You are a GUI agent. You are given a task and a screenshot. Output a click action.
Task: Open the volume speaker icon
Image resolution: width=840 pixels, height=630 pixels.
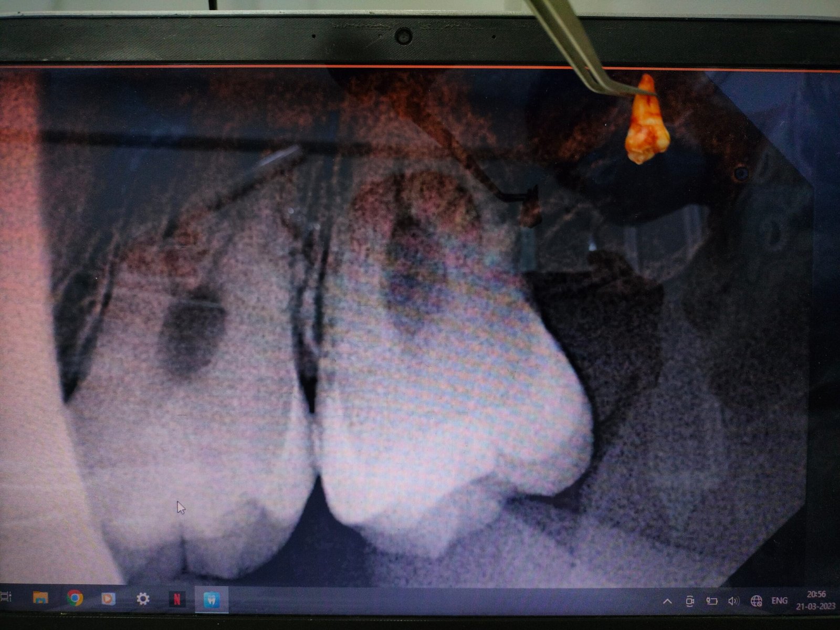click(x=733, y=601)
